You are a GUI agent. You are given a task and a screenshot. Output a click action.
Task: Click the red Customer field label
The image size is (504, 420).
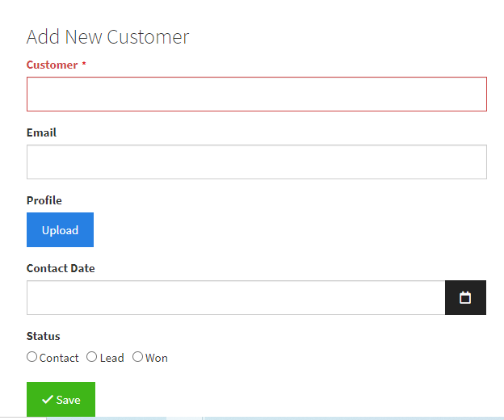52,65
